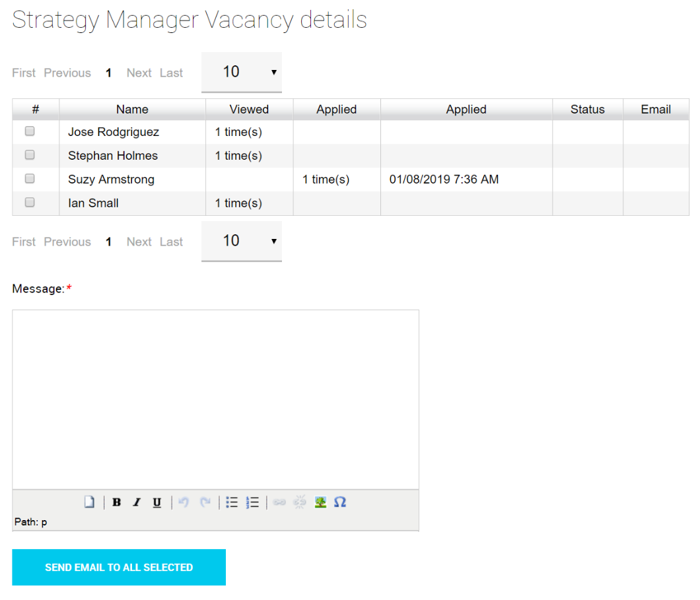Click the Unlink icon in editor toolbar
The image size is (700, 600).
300,502
